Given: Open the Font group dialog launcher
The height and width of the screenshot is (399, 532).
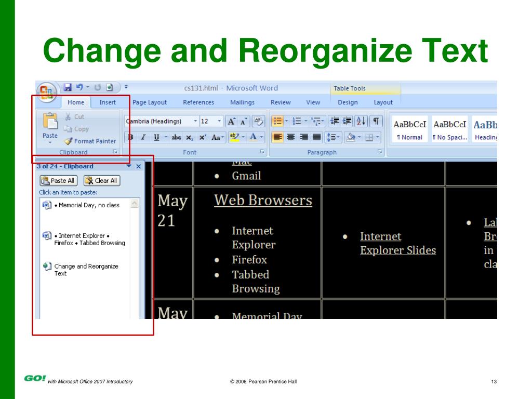Looking at the screenshot, I should pos(262,152).
